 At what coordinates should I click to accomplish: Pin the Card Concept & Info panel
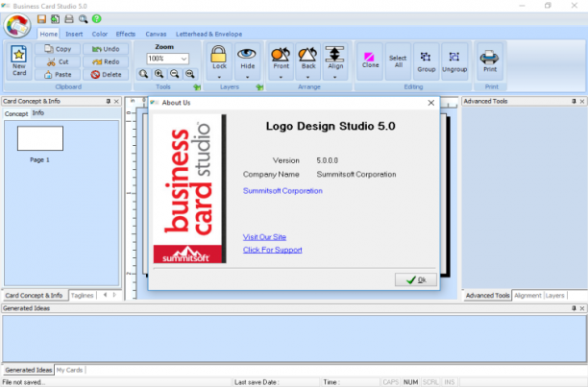click(x=109, y=101)
